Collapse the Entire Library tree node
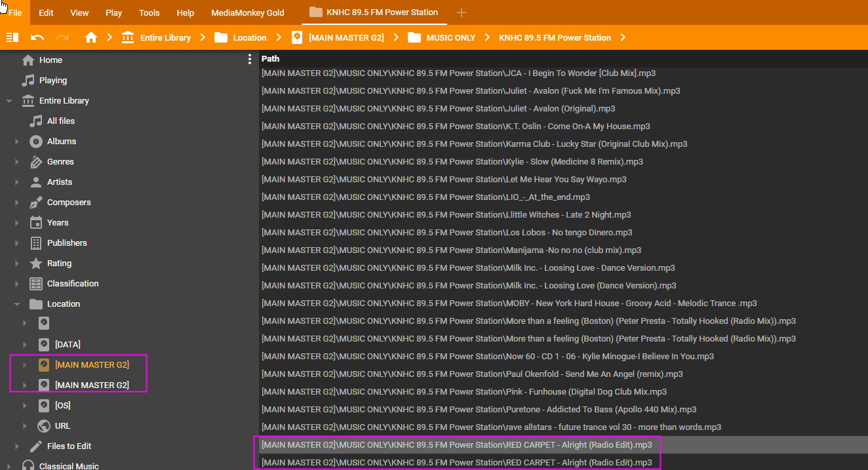This screenshot has width=868, height=470. point(9,101)
